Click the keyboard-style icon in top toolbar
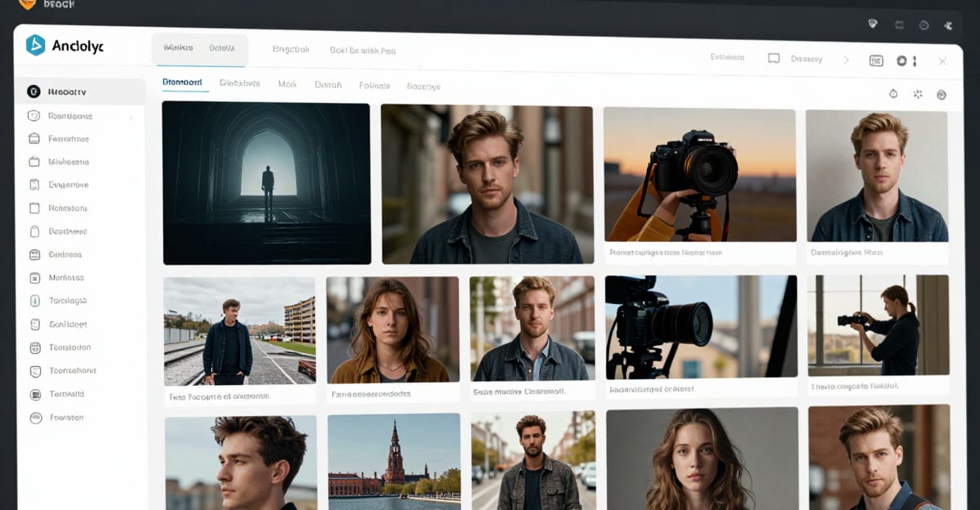The width and height of the screenshot is (980, 510). (876, 60)
